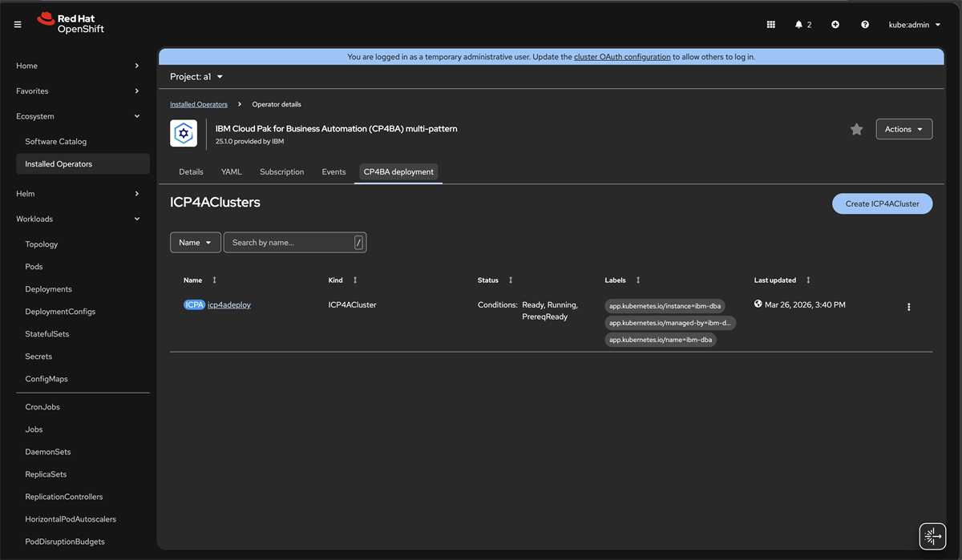Open the icp4adeploy resource link
The image size is (962, 560).
coord(229,305)
